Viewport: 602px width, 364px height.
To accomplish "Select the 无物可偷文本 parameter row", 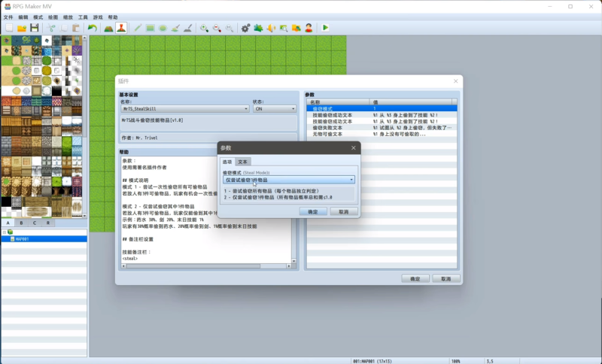I will [x=382, y=135].
